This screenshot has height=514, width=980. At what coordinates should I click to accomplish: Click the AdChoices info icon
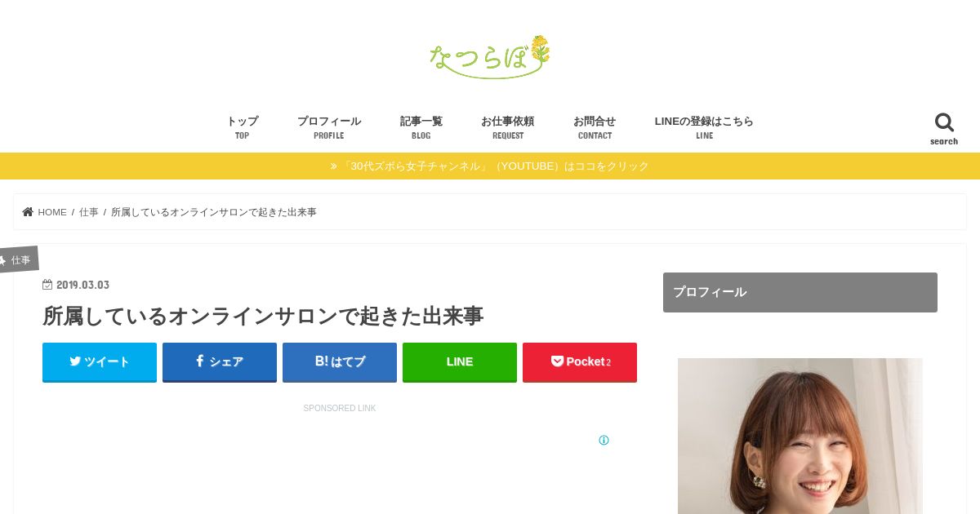pos(604,441)
